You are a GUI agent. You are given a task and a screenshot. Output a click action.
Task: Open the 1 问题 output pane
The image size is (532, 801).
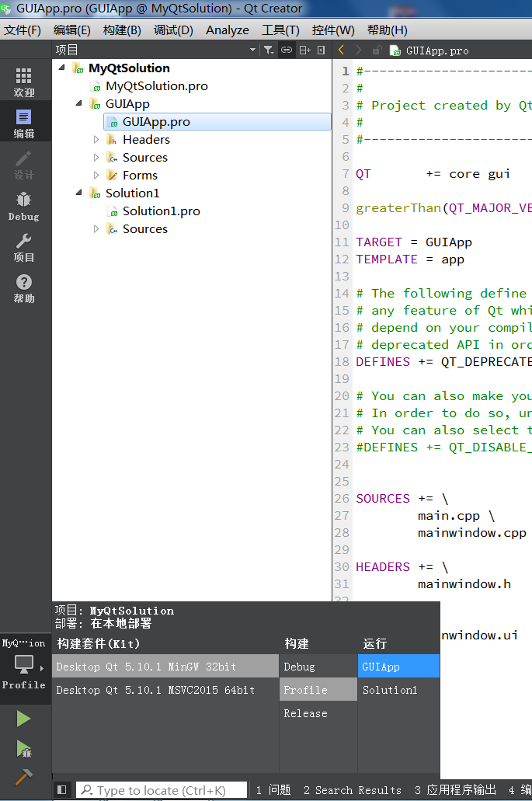click(273, 790)
